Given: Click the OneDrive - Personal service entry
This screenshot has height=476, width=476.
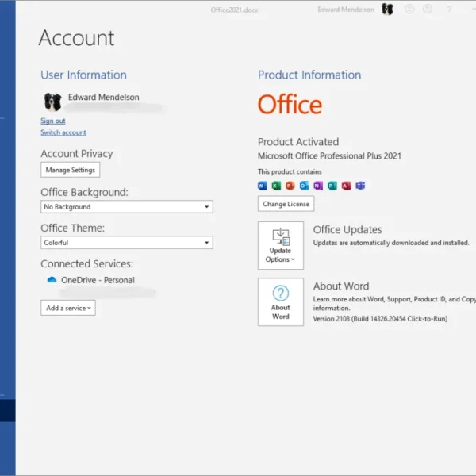Looking at the screenshot, I should pyautogui.click(x=98, y=280).
